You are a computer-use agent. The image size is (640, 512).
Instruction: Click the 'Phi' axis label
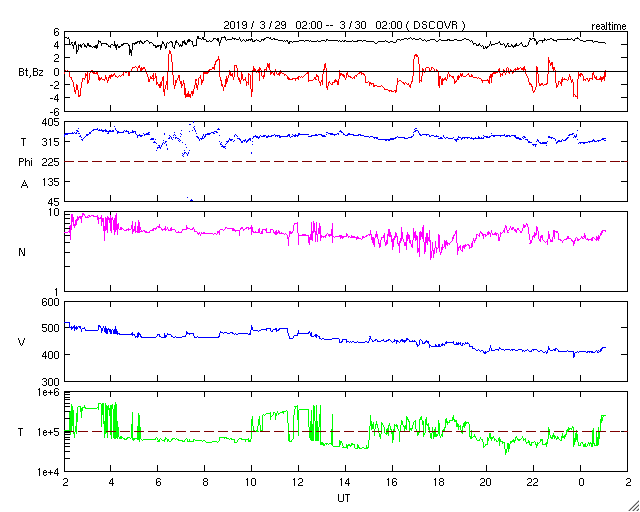click(x=25, y=163)
